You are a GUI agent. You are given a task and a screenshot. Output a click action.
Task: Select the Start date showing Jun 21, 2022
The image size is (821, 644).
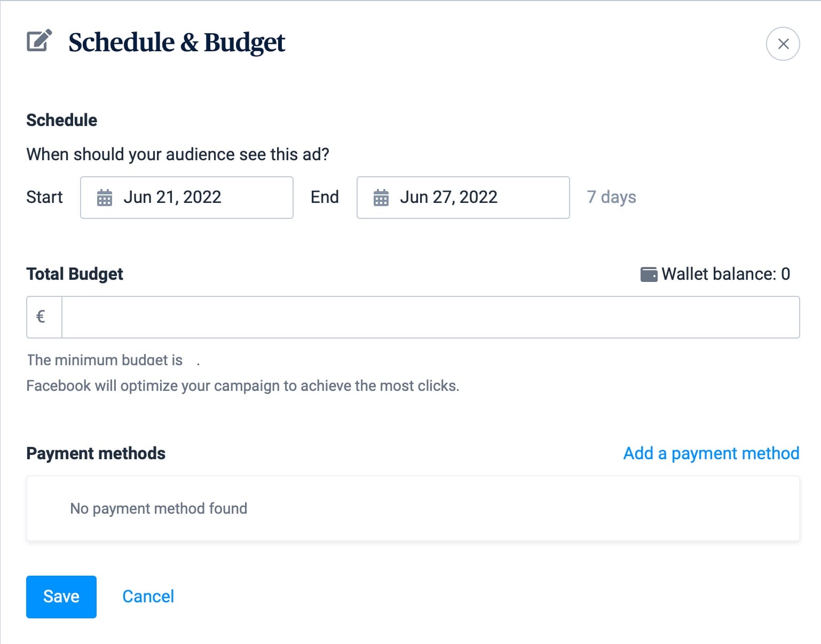(172, 198)
